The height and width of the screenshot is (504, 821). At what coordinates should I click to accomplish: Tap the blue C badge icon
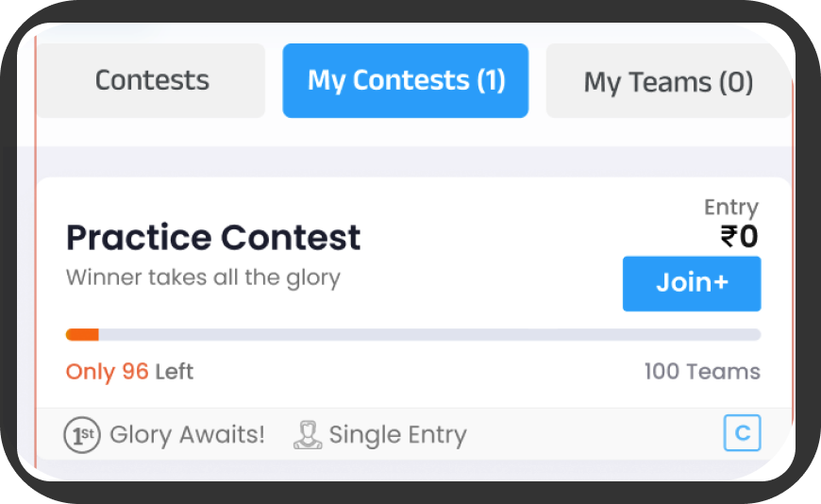point(742,433)
